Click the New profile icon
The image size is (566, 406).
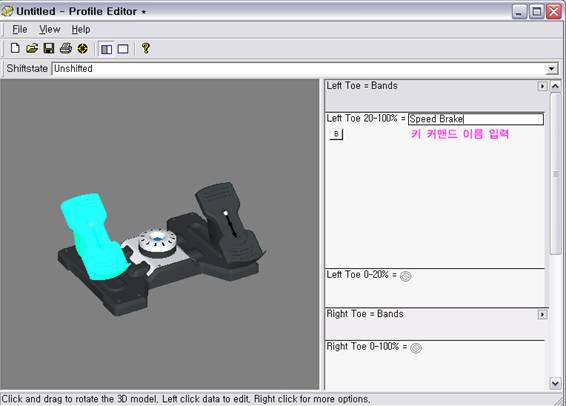click(x=15, y=48)
